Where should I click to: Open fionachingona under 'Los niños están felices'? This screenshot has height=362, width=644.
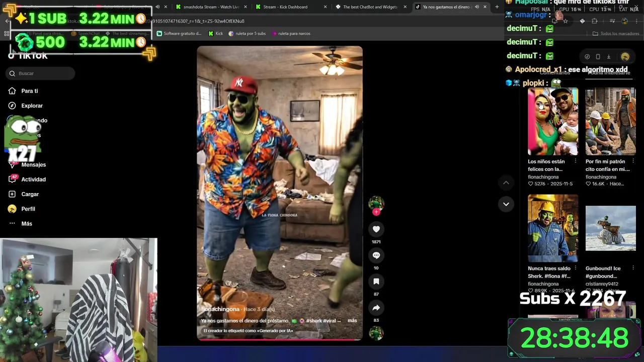543,177
